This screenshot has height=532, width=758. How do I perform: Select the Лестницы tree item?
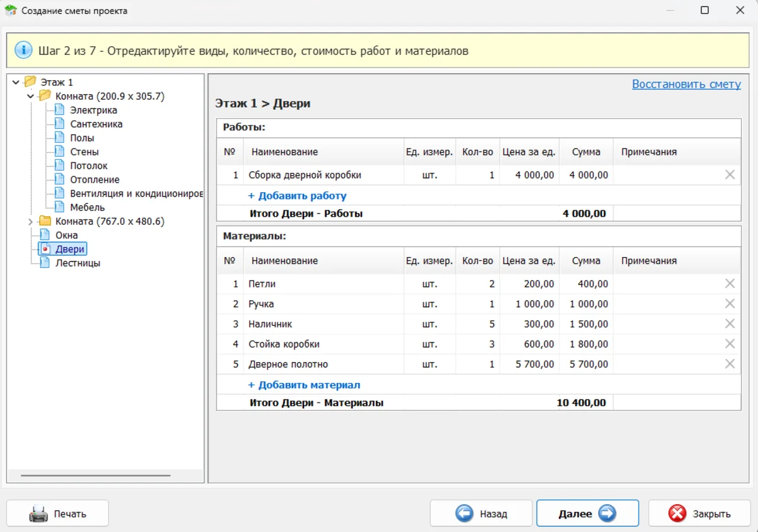[x=78, y=263]
